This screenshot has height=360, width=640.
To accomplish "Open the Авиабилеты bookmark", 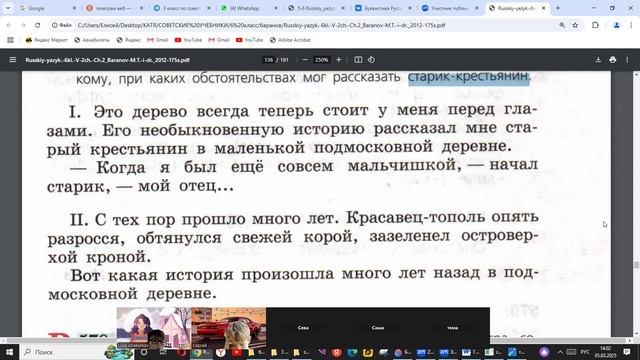I will [x=92, y=40].
